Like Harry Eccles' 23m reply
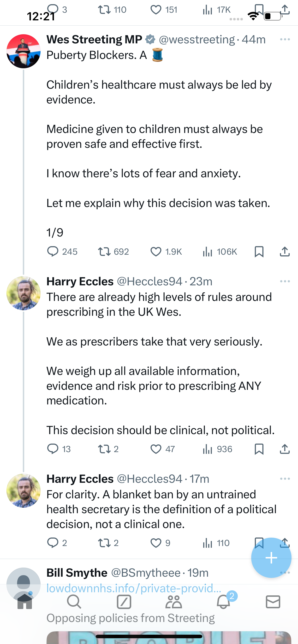Screen dimensions: 298x644 156,449
